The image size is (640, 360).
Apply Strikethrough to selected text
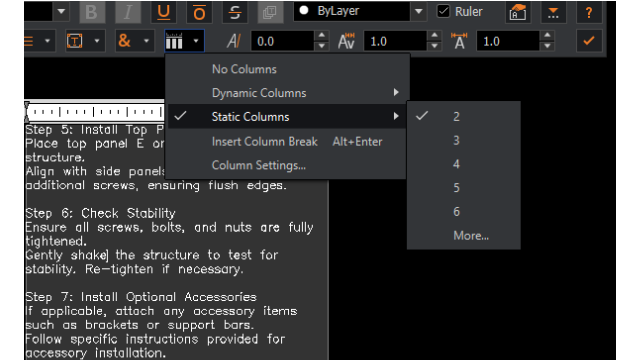coord(235,12)
